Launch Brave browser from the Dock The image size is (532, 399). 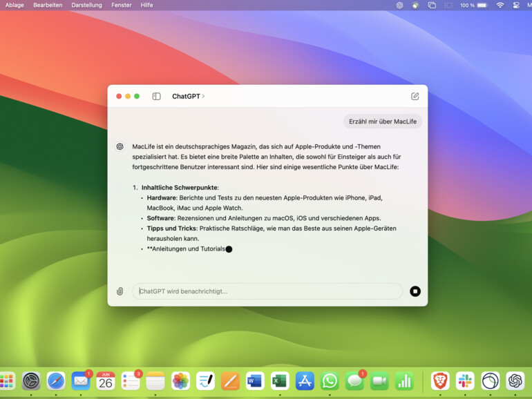click(440, 380)
